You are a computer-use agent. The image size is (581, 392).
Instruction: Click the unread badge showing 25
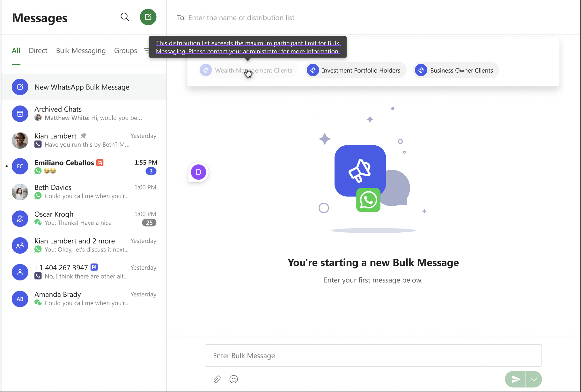149,223
